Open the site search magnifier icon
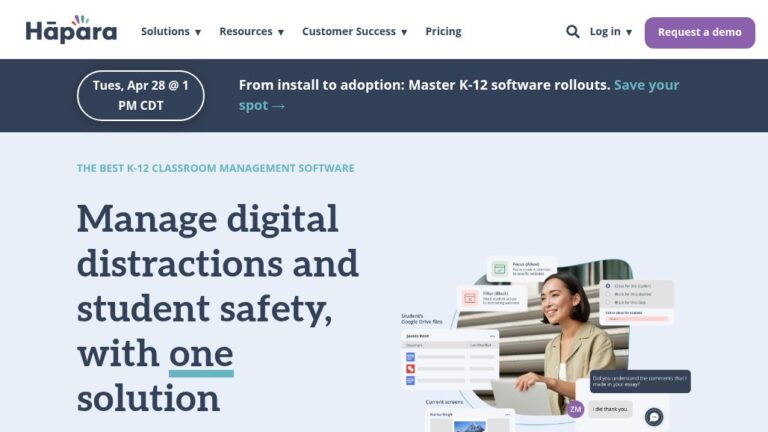768x432 pixels. coord(573,32)
